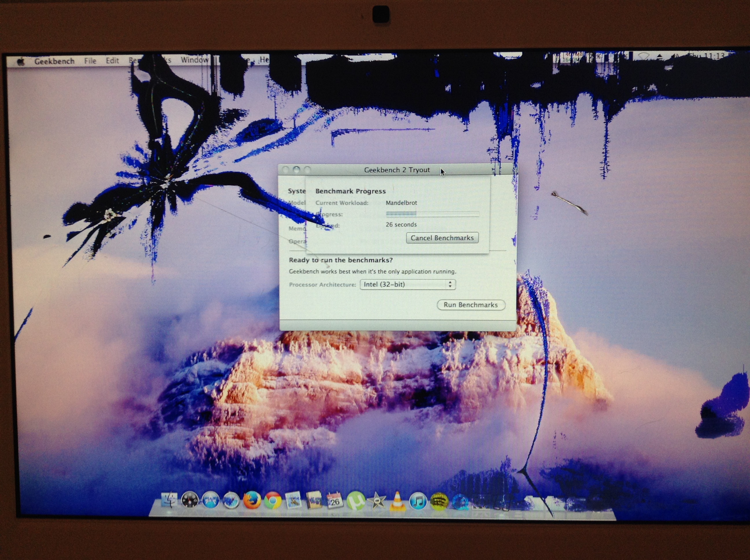
Task: Open the Geekbench application menu
Action: click(x=54, y=61)
